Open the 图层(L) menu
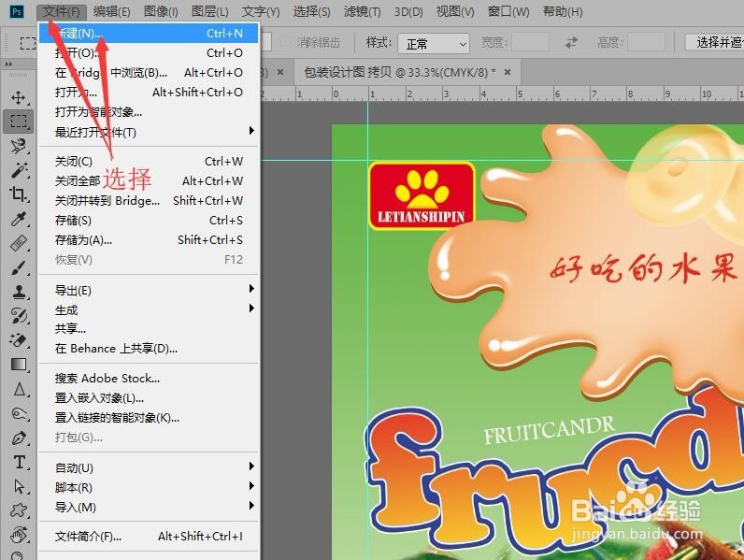The width and height of the screenshot is (744, 560). 209,11
